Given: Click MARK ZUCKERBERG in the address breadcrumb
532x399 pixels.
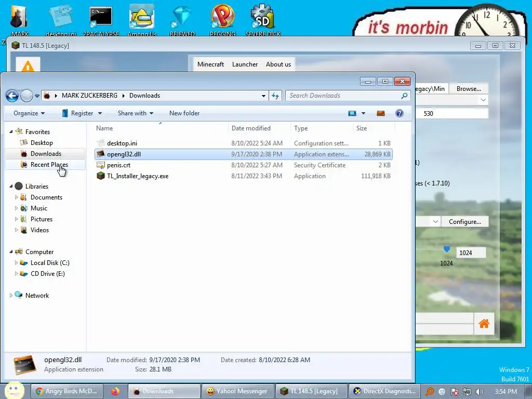Looking at the screenshot, I should coord(89,96).
